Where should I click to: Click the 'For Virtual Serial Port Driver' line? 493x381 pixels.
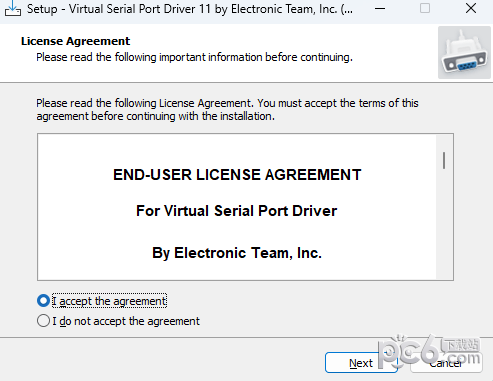point(237,211)
